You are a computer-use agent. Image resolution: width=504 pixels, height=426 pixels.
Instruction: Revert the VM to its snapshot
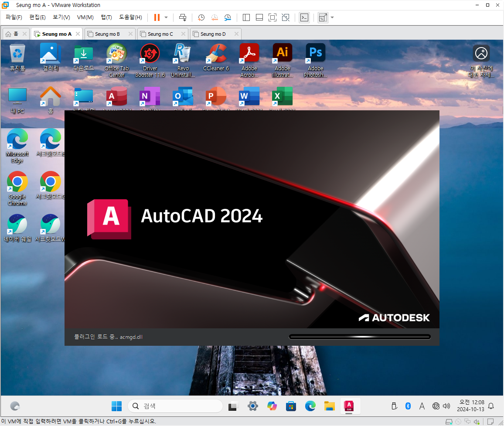[x=215, y=17]
